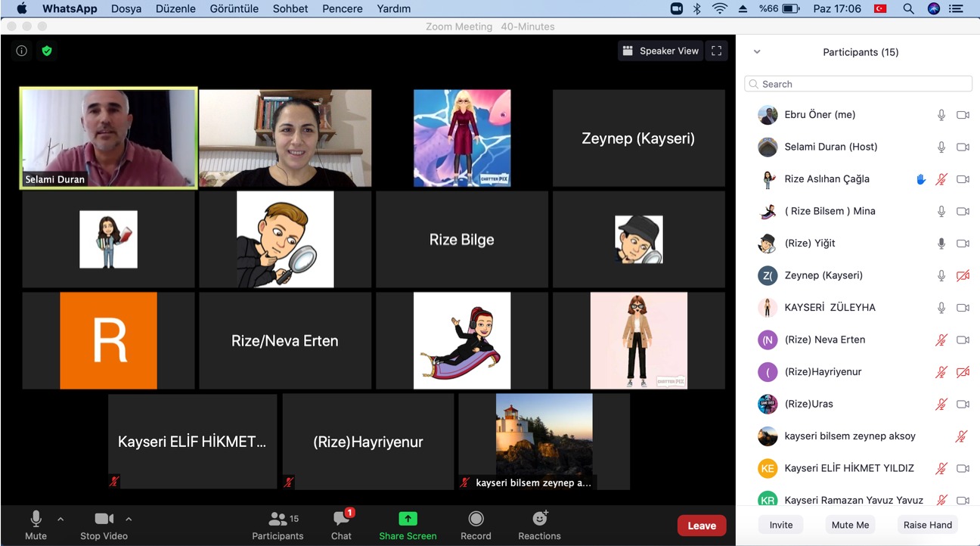Click disabled camera for (Rize)Hayriyenur in list
This screenshot has height=546, width=980.
click(963, 372)
